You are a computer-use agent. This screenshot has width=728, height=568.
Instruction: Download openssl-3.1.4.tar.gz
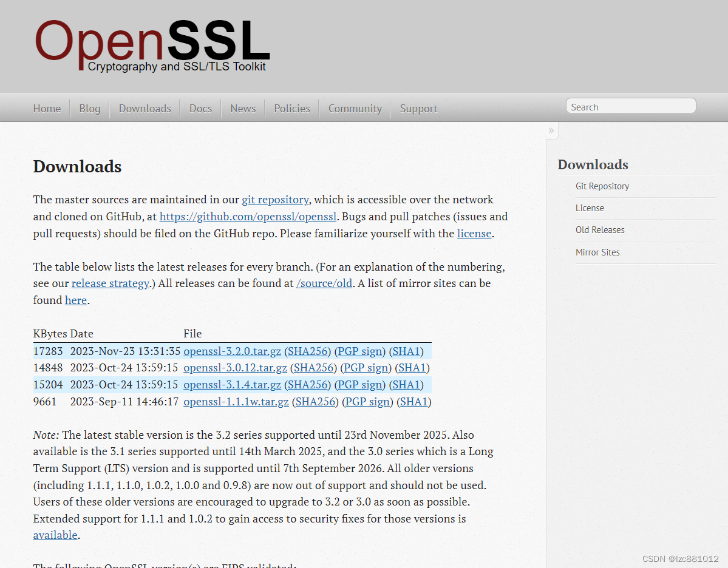point(232,385)
